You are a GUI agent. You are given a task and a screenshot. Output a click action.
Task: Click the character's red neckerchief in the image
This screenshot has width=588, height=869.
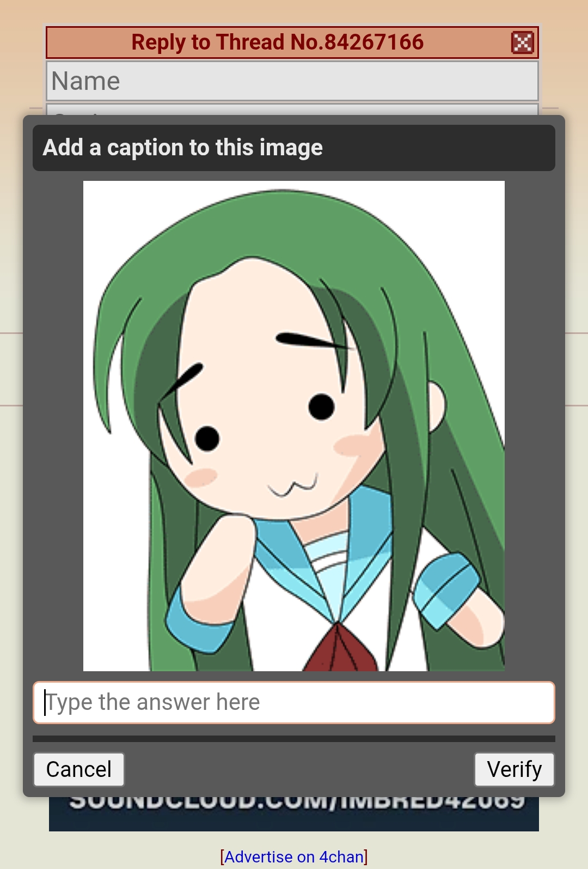click(340, 648)
